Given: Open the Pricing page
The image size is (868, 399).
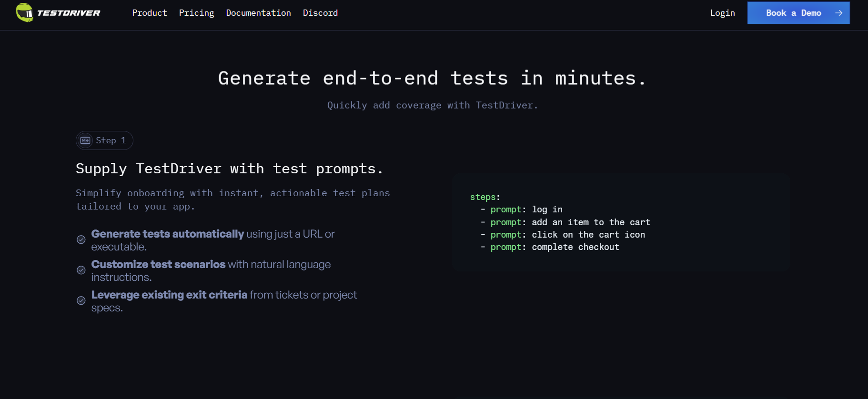Looking at the screenshot, I should pos(196,13).
